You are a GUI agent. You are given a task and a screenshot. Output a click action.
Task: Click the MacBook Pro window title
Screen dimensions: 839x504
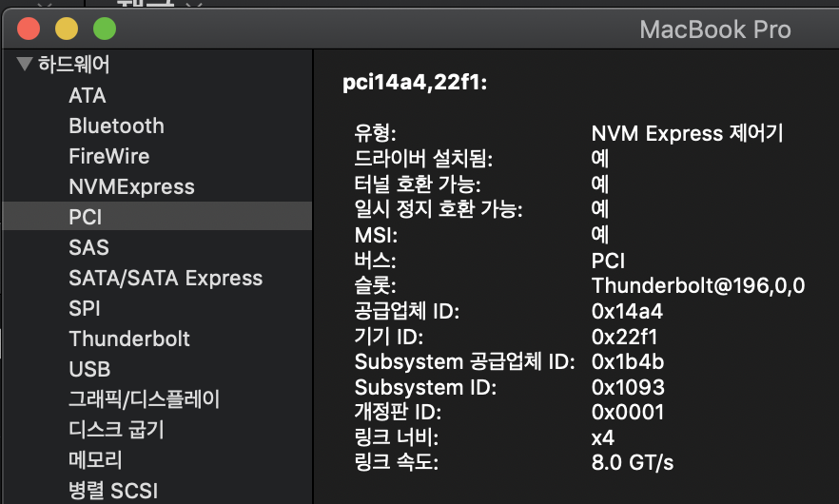coord(715,29)
